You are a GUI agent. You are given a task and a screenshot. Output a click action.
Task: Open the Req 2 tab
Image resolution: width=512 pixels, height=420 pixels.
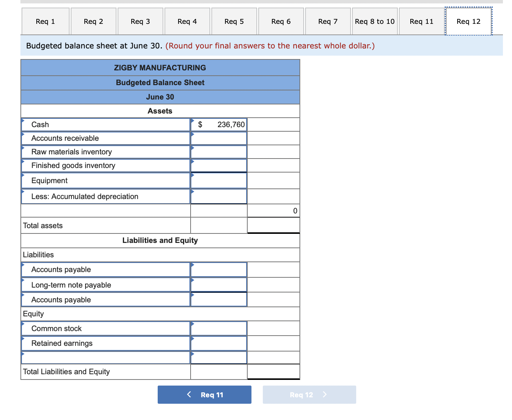point(93,22)
